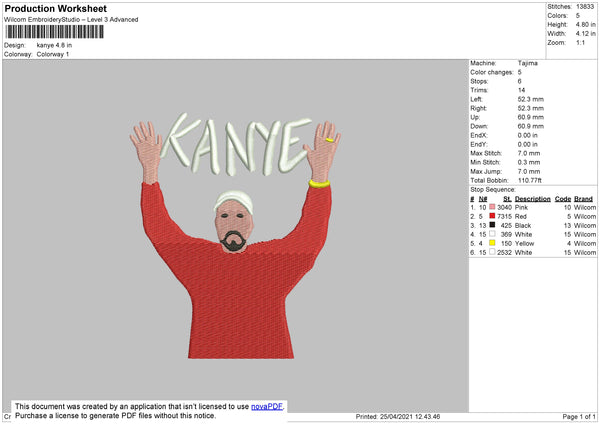Click the 'Red' description in row 2
Image resolution: width=600 pixels, height=424 pixels.
tap(520, 216)
